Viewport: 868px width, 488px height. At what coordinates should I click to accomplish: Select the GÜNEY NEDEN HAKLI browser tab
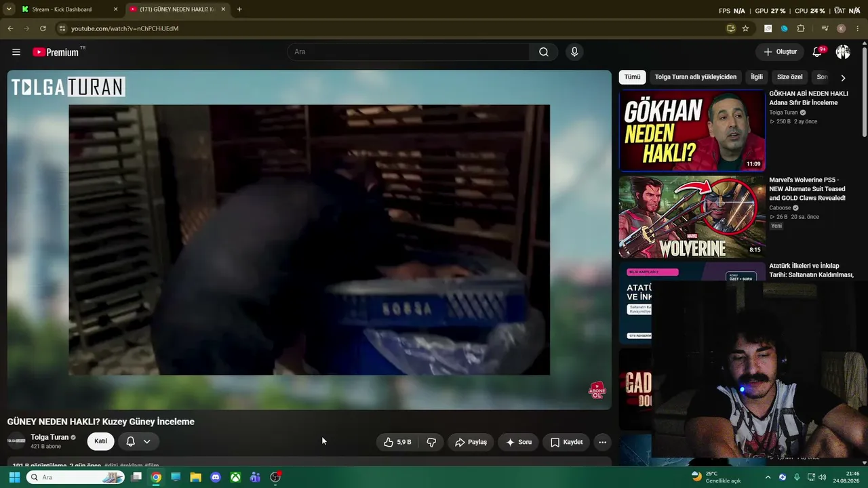click(x=178, y=9)
